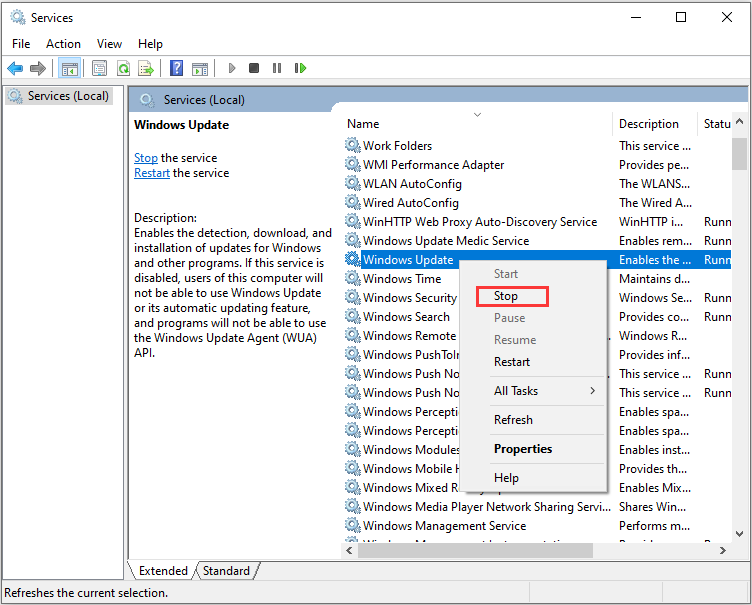
Task: Click the Restart the service link
Action: coord(152,173)
